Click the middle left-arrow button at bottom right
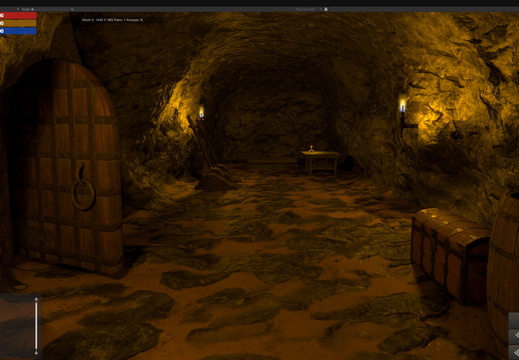The height and width of the screenshot is (360, 519). [514, 336]
